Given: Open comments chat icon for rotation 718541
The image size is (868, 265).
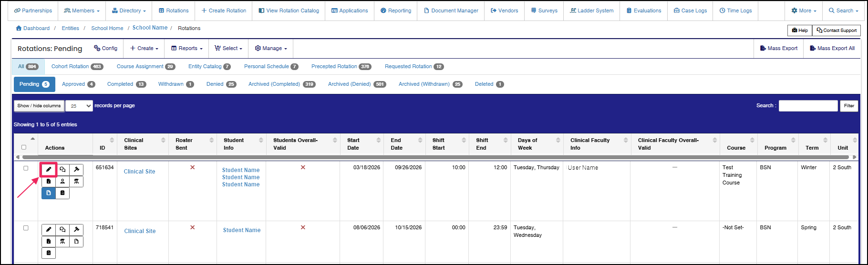Looking at the screenshot, I should pyautogui.click(x=62, y=230).
